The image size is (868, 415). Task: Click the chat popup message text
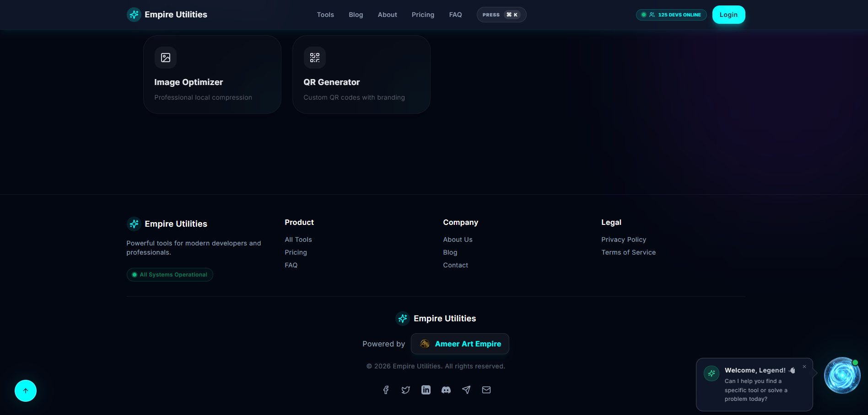point(756,390)
